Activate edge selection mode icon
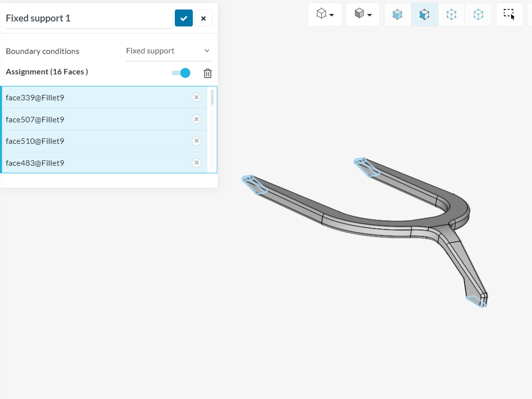 point(451,14)
